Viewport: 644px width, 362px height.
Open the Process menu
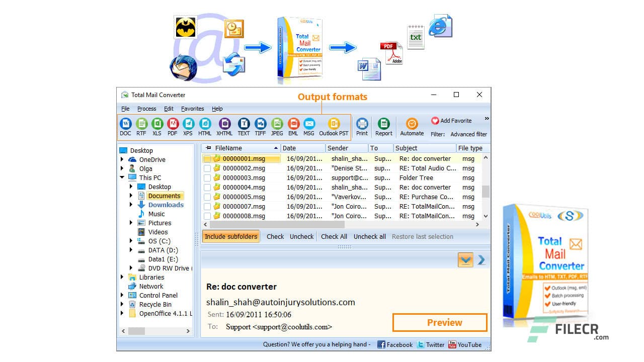(x=146, y=109)
